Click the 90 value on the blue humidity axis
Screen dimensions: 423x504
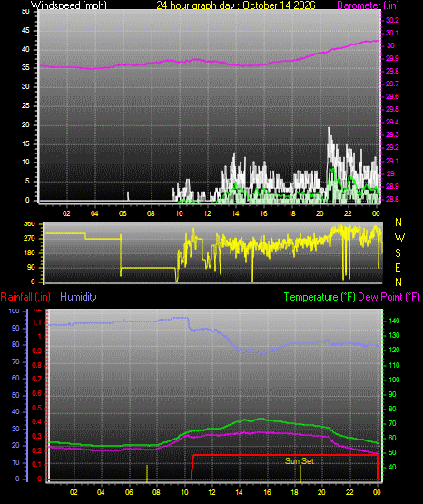pos(15,328)
